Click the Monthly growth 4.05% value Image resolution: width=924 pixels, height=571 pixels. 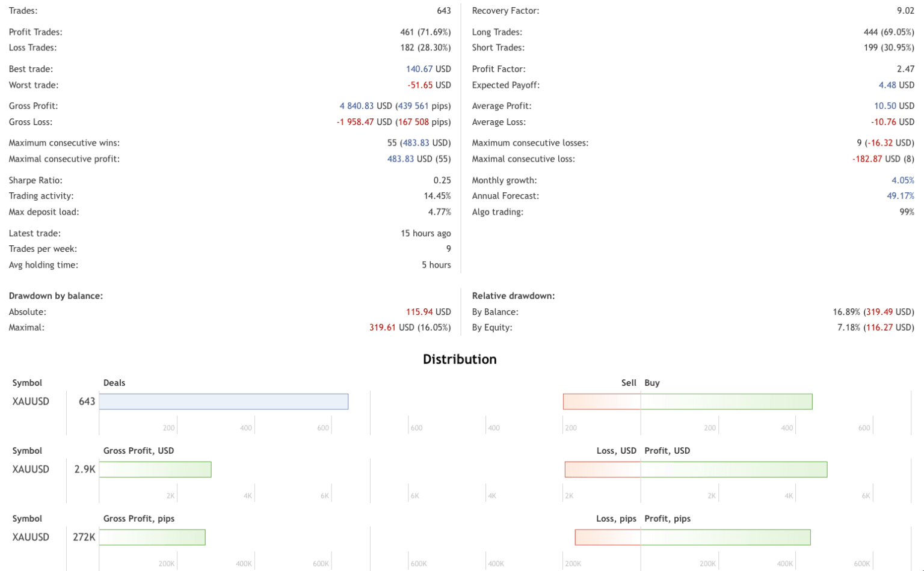coord(902,180)
